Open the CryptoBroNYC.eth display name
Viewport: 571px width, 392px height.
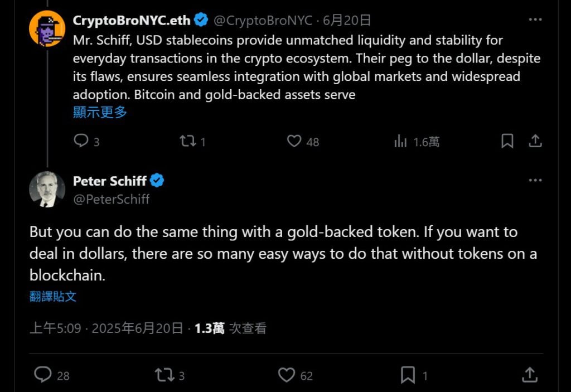(132, 21)
